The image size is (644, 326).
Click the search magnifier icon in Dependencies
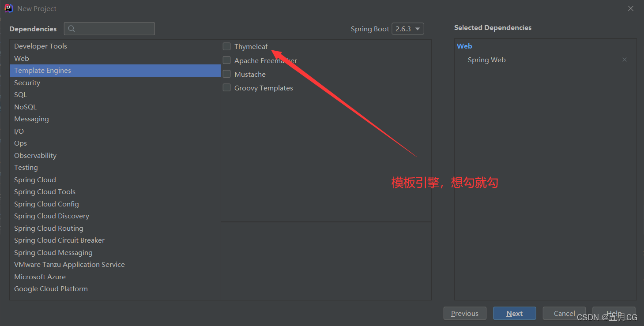click(x=72, y=29)
